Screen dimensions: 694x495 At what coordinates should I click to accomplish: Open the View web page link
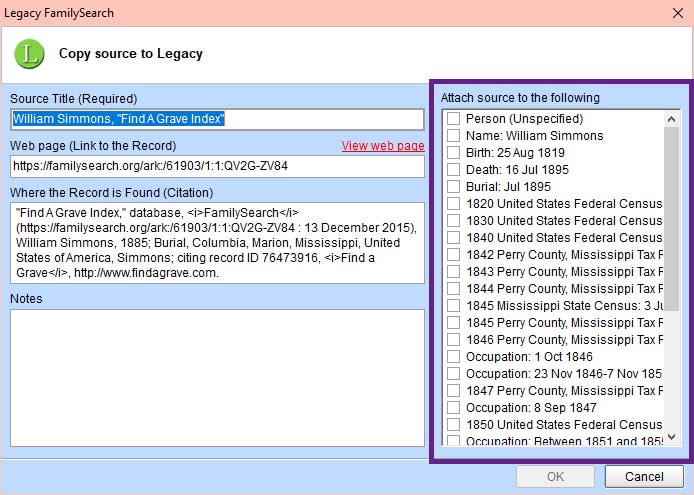point(383,146)
